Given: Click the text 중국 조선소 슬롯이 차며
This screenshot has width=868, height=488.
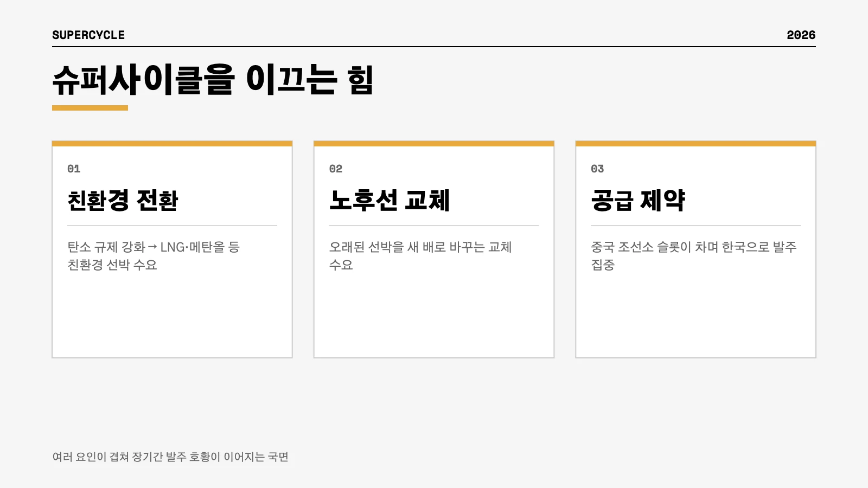Looking at the screenshot, I should pyautogui.click(x=655, y=247).
